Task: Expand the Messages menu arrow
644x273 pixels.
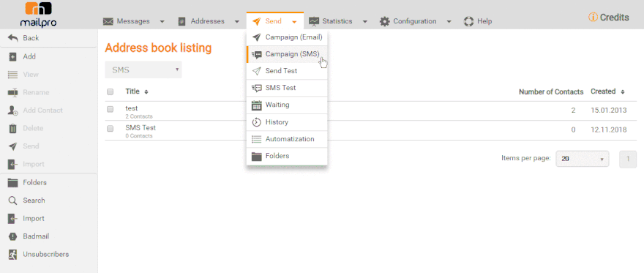Action: point(162,21)
